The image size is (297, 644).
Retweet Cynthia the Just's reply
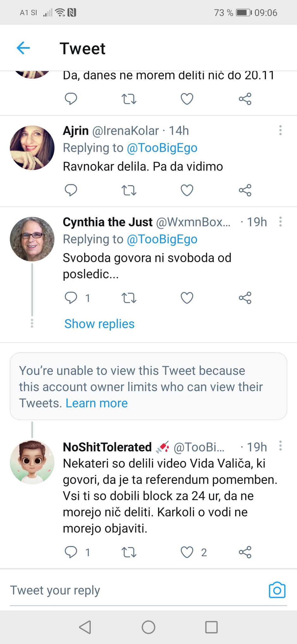click(129, 298)
